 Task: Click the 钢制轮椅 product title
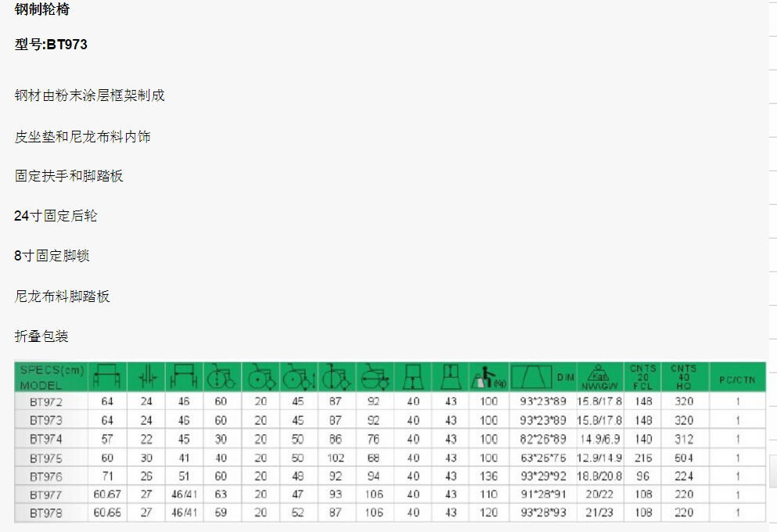click(x=47, y=9)
